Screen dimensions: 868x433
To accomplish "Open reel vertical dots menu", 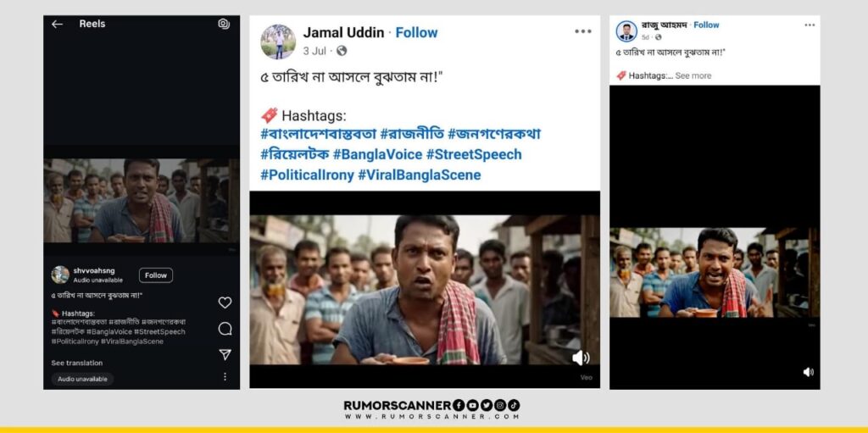I will pyautogui.click(x=225, y=376).
